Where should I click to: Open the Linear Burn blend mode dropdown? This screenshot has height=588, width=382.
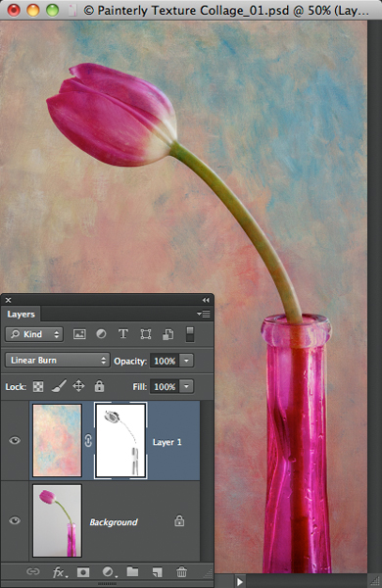(58, 360)
